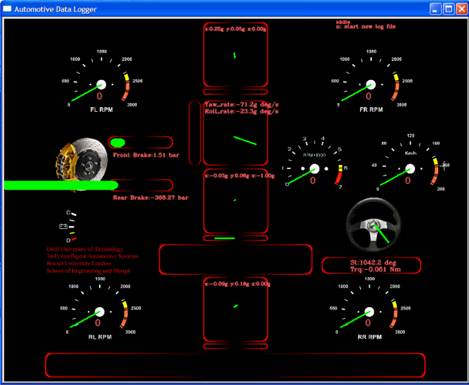
Task: Click the 'FR RPM' label
Action: click(x=371, y=110)
